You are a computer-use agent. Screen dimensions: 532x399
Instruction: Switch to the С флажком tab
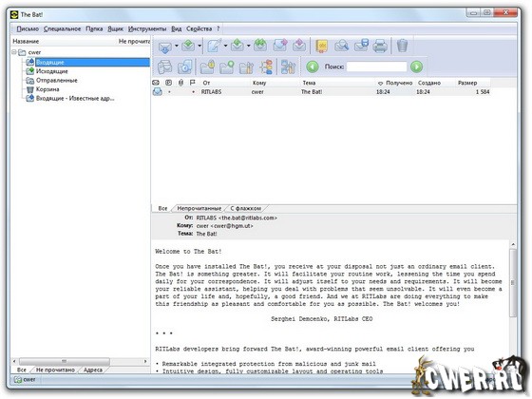pyautogui.click(x=246, y=208)
